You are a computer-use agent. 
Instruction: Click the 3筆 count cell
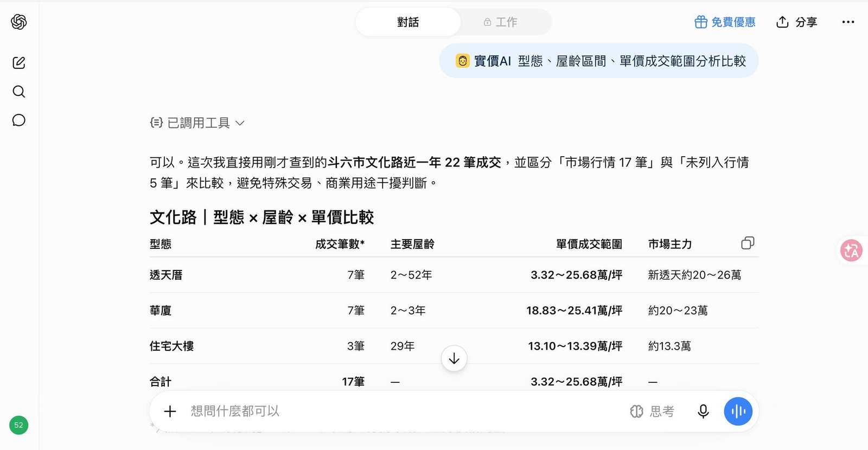click(x=356, y=346)
